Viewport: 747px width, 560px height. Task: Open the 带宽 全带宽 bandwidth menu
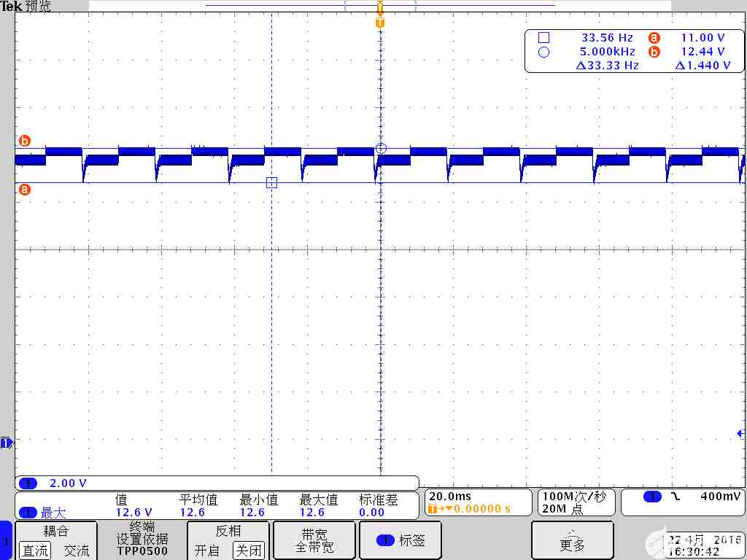(x=314, y=540)
